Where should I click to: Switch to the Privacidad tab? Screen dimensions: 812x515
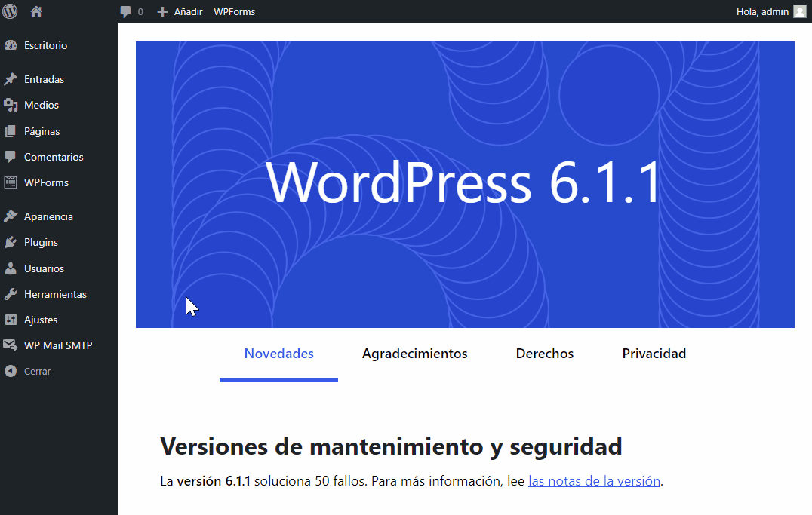pyautogui.click(x=654, y=354)
